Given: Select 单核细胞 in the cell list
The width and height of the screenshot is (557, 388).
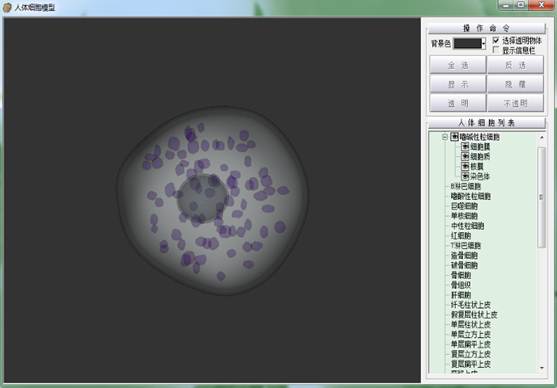Looking at the screenshot, I should tap(464, 216).
